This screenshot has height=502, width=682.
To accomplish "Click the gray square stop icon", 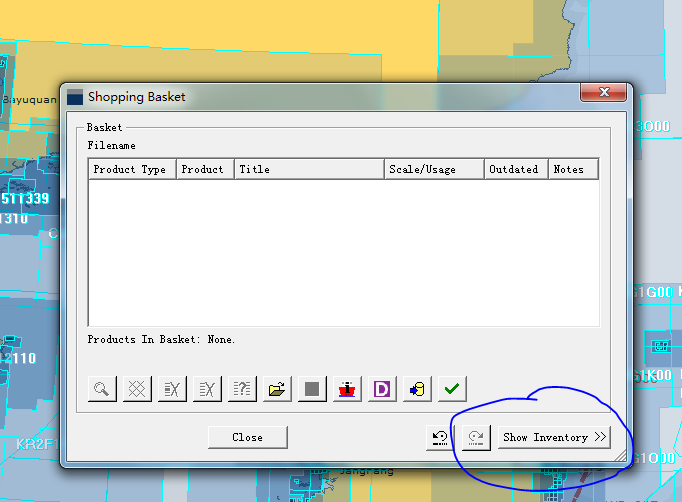I will [x=312, y=389].
